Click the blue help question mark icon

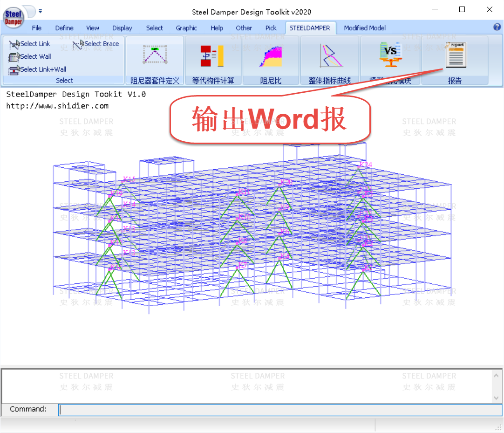click(x=497, y=27)
